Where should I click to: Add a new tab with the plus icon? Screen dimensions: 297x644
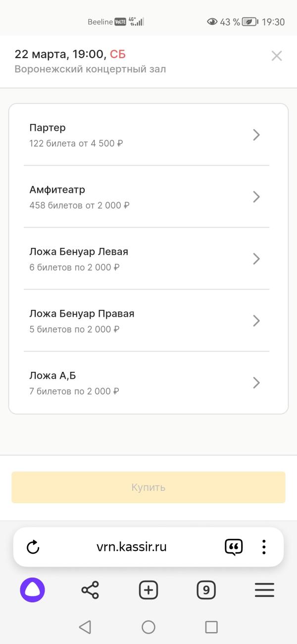(x=148, y=590)
